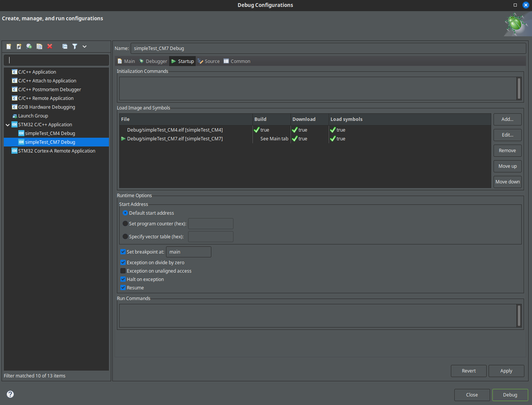The height and width of the screenshot is (405, 532).
Task: Open the Common tab
Action: coord(237,61)
